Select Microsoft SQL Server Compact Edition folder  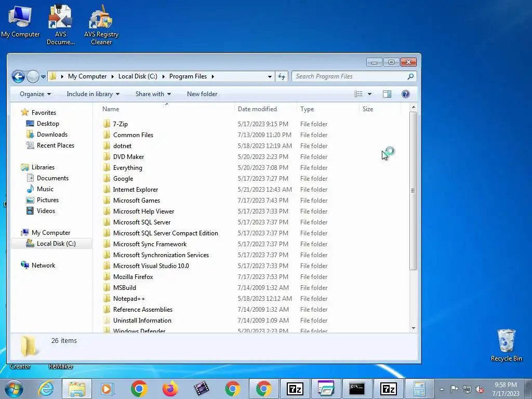point(166,233)
